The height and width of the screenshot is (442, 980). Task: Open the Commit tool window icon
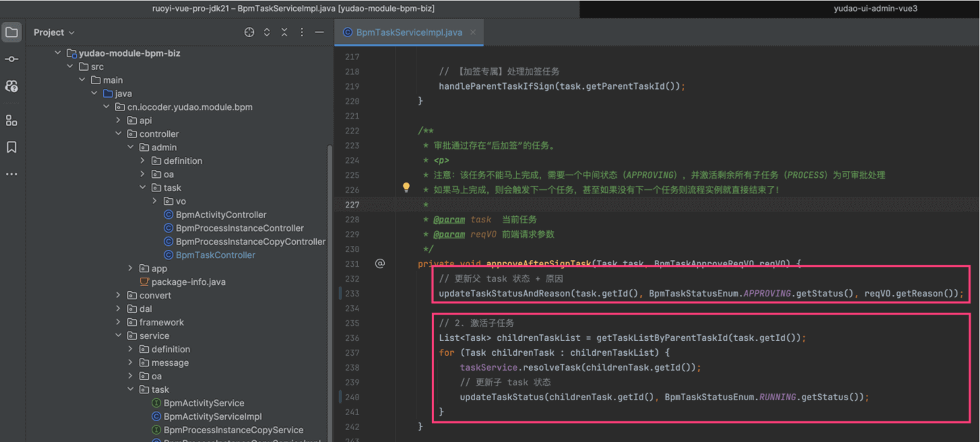pyautogui.click(x=11, y=59)
